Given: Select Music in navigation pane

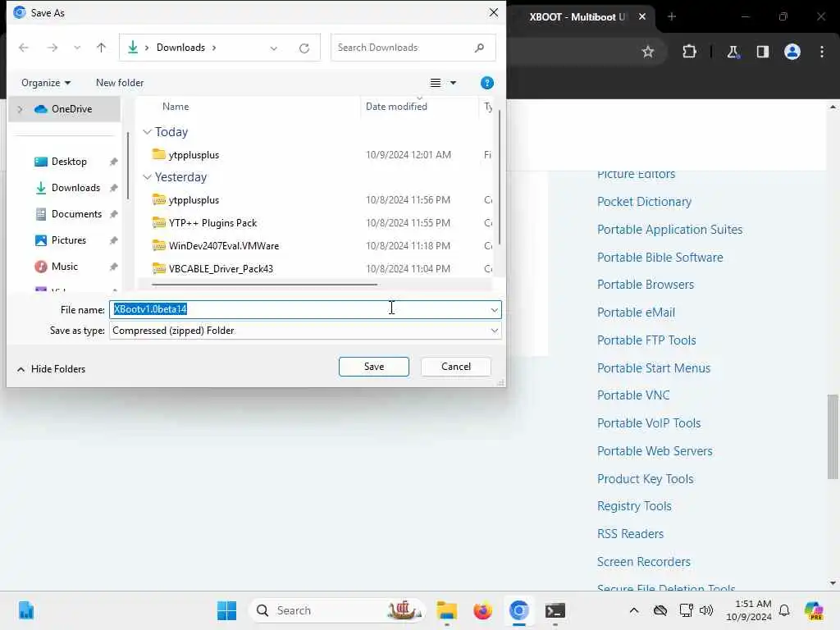Looking at the screenshot, I should click(x=64, y=267).
